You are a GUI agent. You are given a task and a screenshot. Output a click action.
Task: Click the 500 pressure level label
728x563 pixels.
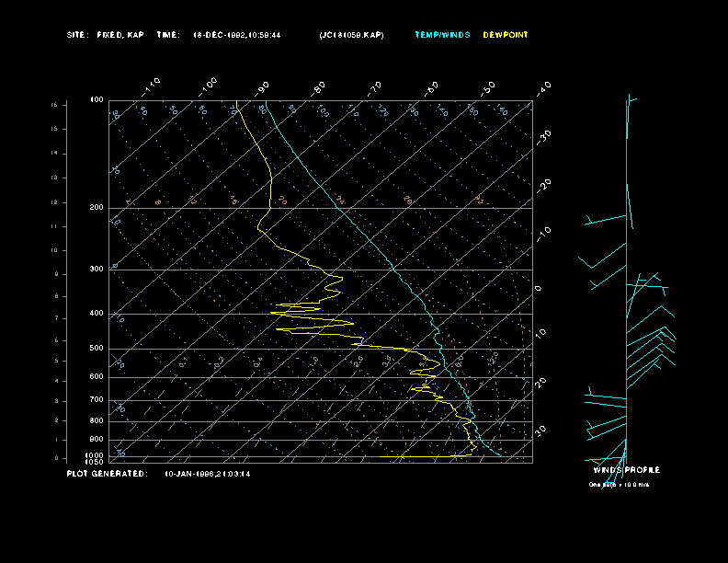click(97, 349)
